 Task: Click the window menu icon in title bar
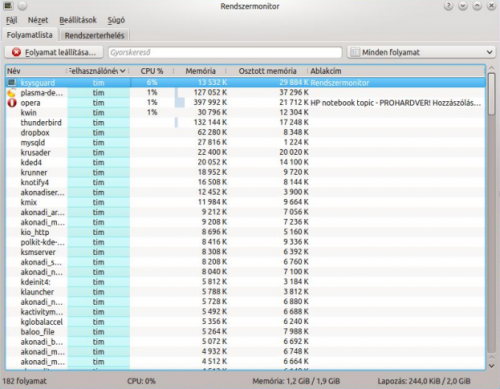point(8,6)
